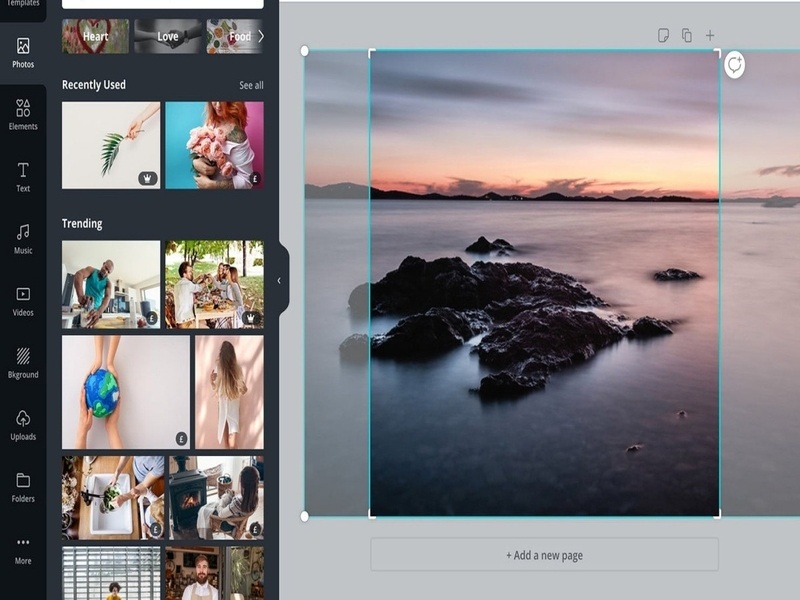Click the round comment icon beside the canvas
Viewport: 800px width, 600px height.
pos(734,65)
